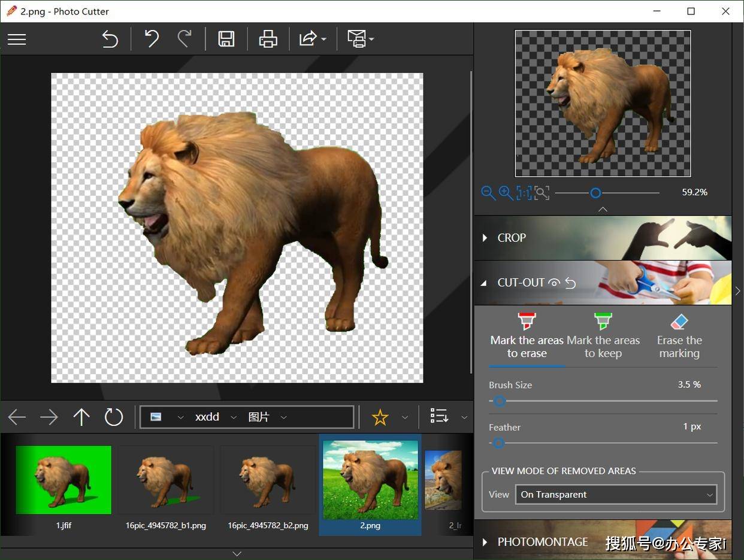Navigate forward in file browser
The image size is (744, 560).
pos(49,417)
